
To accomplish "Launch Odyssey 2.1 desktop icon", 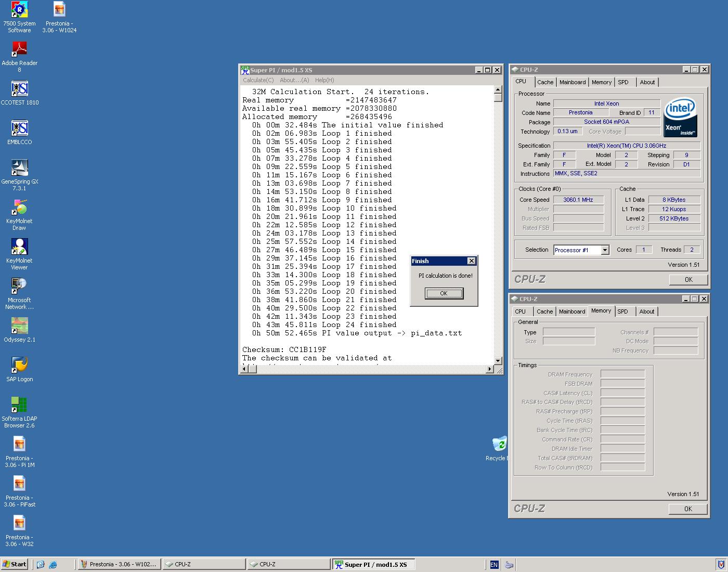I will (19, 330).
